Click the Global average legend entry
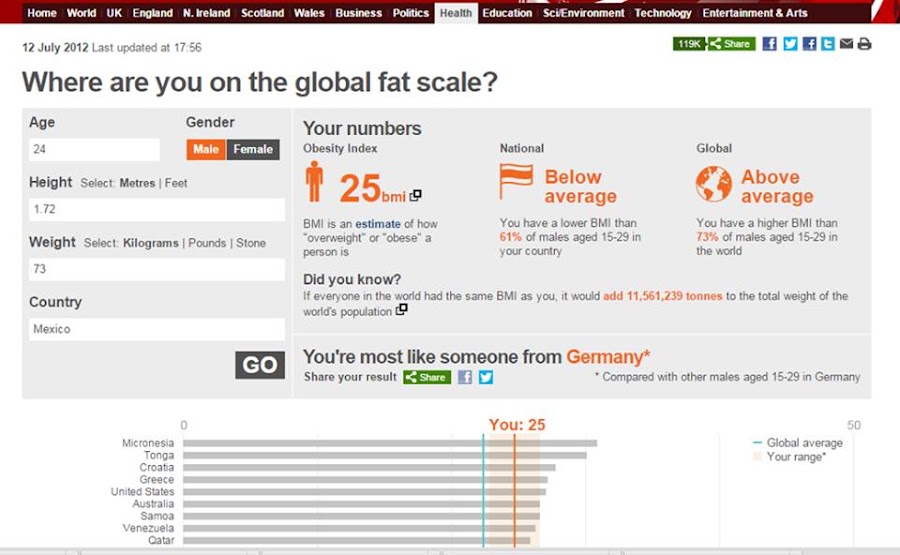The image size is (900, 555). [798, 443]
